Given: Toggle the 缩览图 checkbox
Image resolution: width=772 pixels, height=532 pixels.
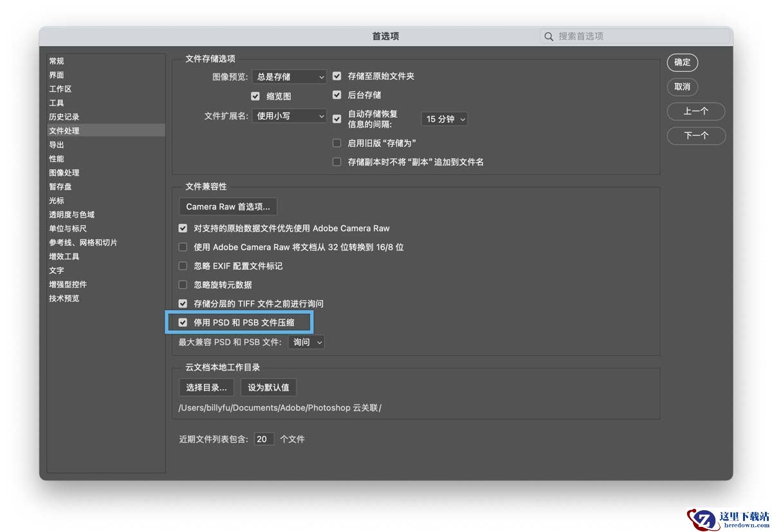Looking at the screenshot, I should (x=255, y=96).
